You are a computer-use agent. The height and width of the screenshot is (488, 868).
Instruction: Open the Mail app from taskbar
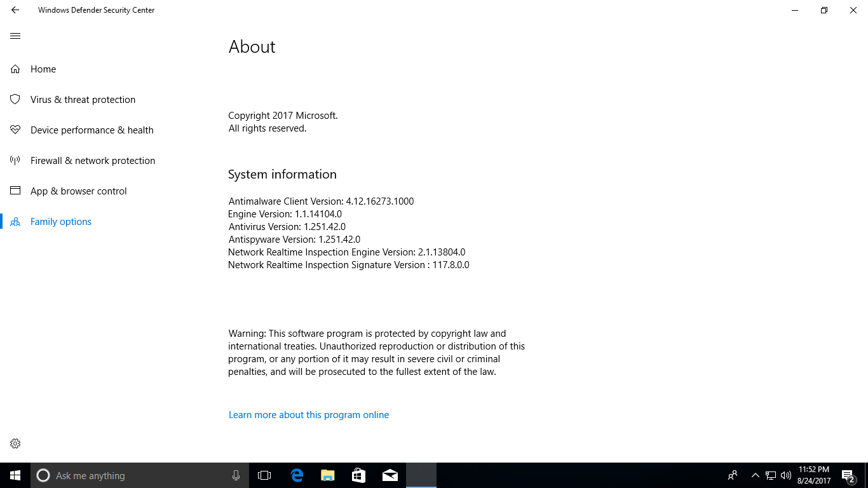click(390, 475)
